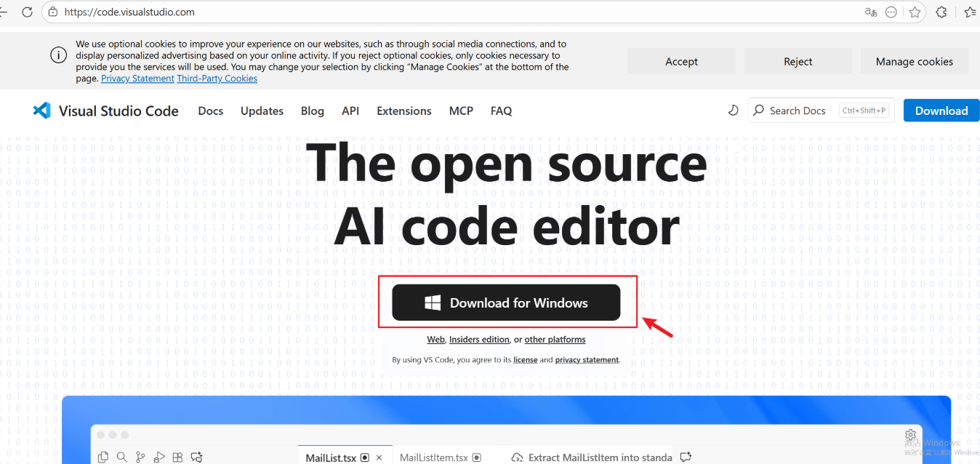Accept optional cookies
This screenshot has height=464, width=980.
(681, 62)
